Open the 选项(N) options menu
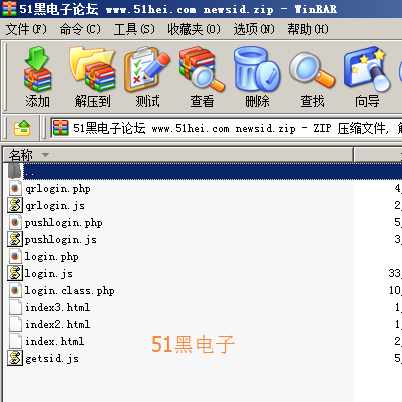Image resolution: width=402 pixels, height=402 pixels. tap(254, 29)
